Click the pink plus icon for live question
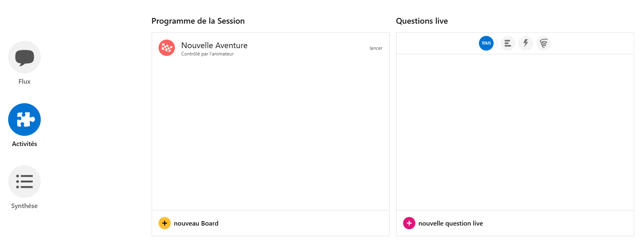Image resolution: width=644 pixels, height=248 pixels. click(409, 223)
